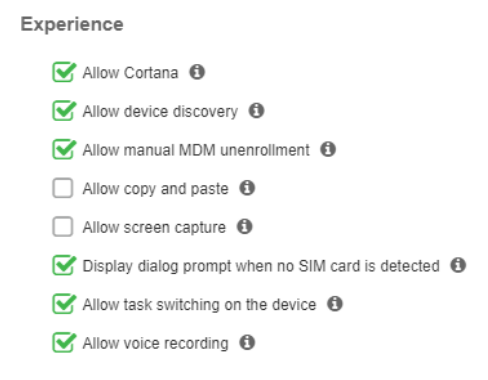This screenshot has height=380, width=488.
Task: Uncheck Allow task switching on the device
Action: click(63, 304)
